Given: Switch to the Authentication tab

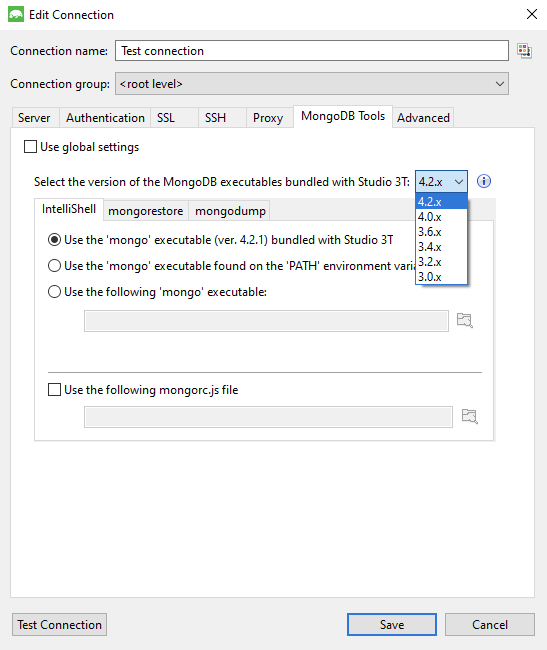Looking at the screenshot, I should point(105,118).
